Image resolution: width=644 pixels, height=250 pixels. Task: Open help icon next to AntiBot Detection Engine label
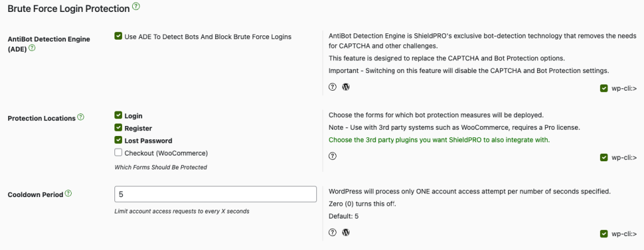point(32,48)
